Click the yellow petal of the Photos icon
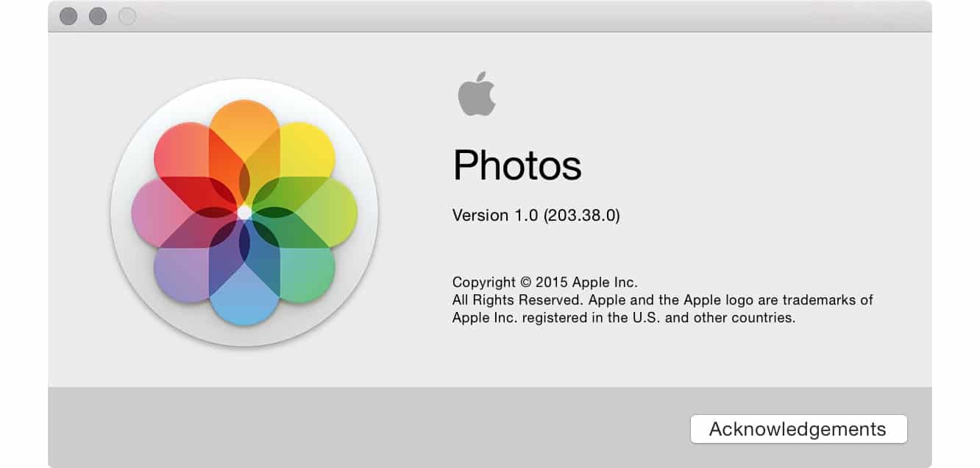The image size is (980, 468). pyautogui.click(x=305, y=152)
